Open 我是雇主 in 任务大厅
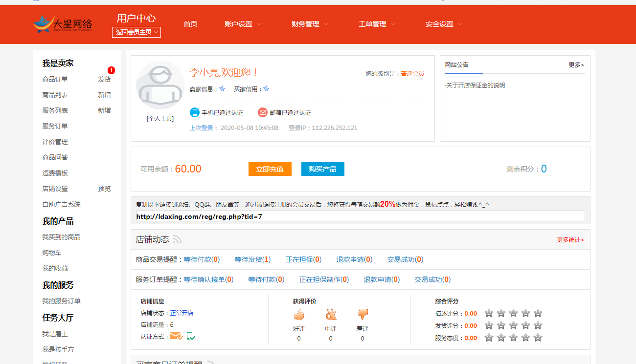 (55, 334)
